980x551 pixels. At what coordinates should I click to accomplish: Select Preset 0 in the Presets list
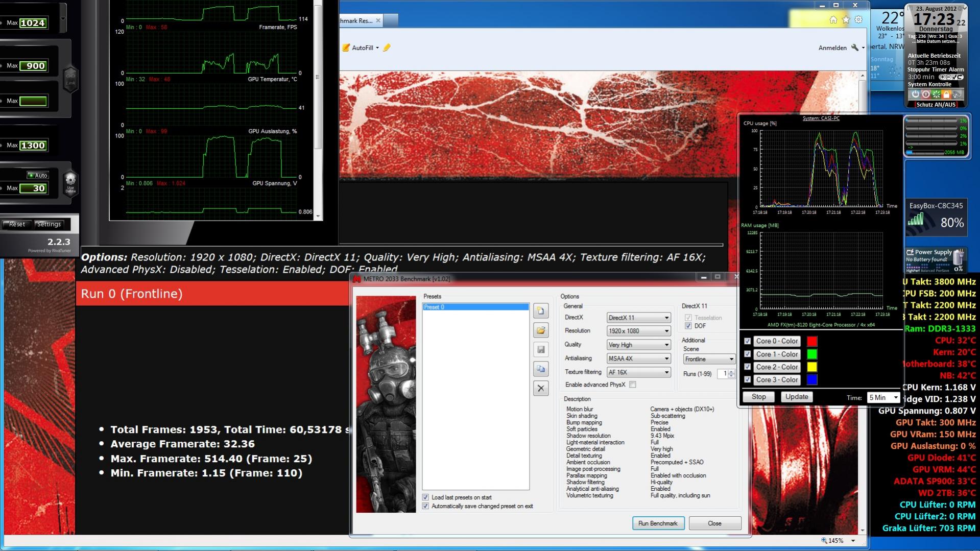[475, 307]
